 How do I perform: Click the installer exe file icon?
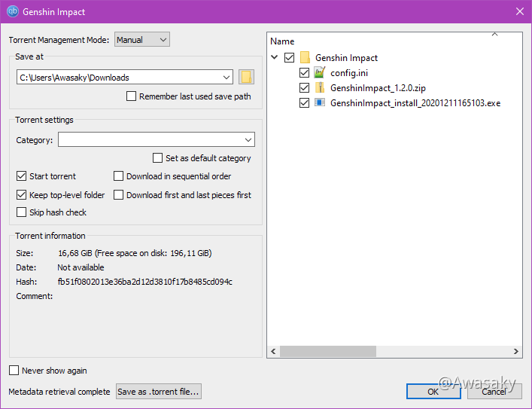click(320, 102)
